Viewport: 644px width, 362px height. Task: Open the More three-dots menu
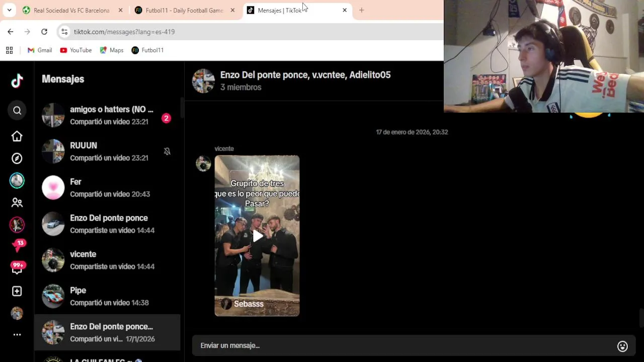tap(17, 334)
